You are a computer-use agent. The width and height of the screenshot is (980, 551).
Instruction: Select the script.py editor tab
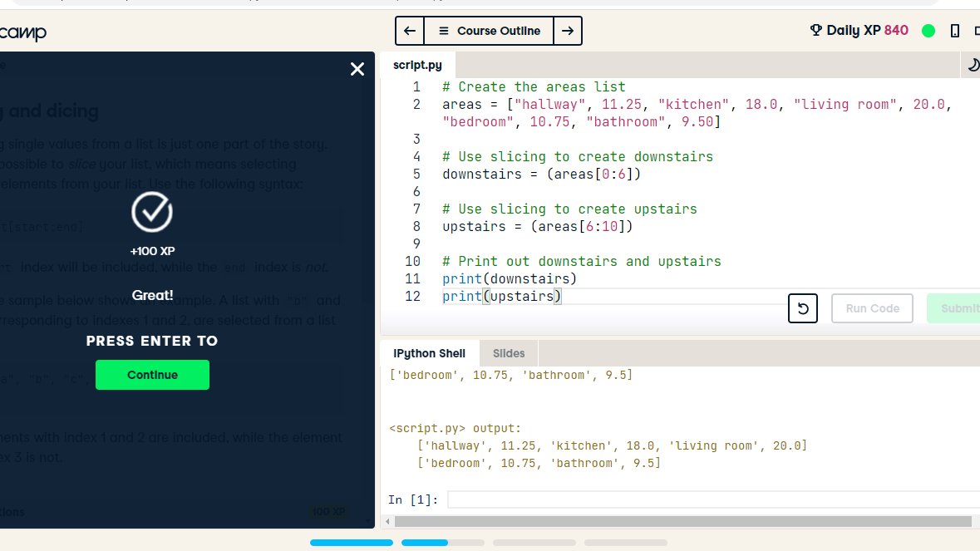pos(417,65)
